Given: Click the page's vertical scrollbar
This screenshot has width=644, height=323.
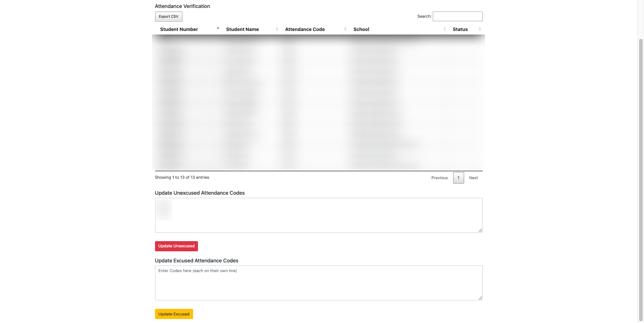Looking at the screenshot, I should click(x=640, y=177).
